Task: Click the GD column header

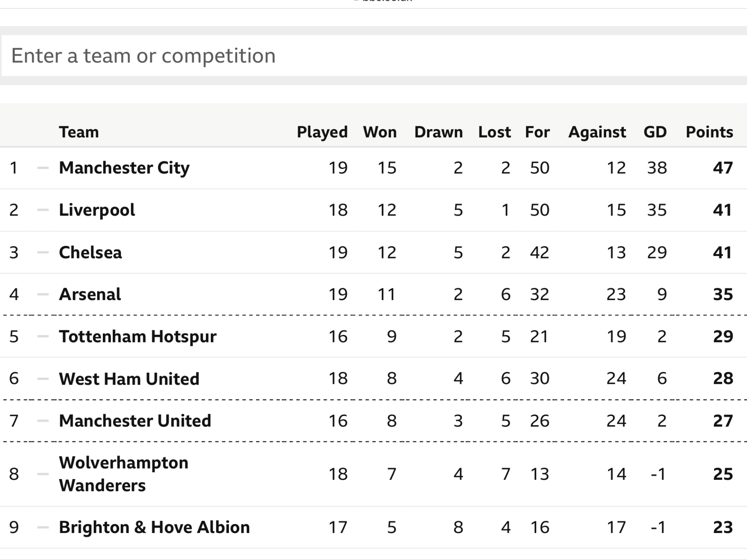Action: pos(655,132)
